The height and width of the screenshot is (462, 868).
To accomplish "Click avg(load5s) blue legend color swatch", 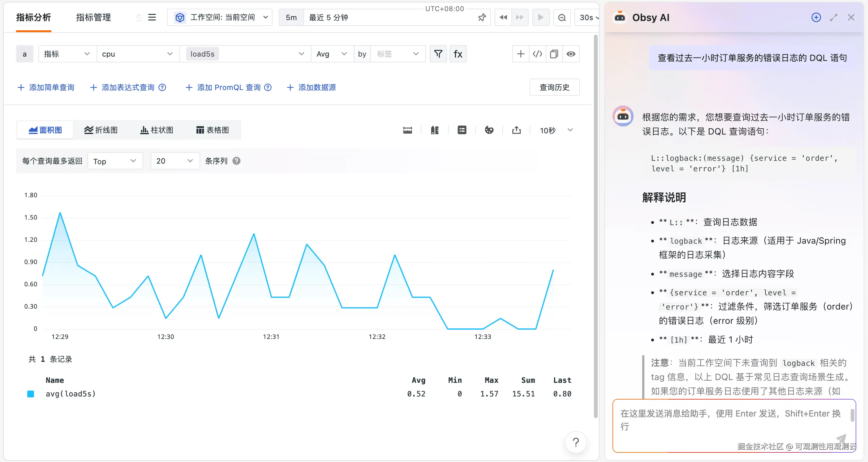I will (31, 394).
